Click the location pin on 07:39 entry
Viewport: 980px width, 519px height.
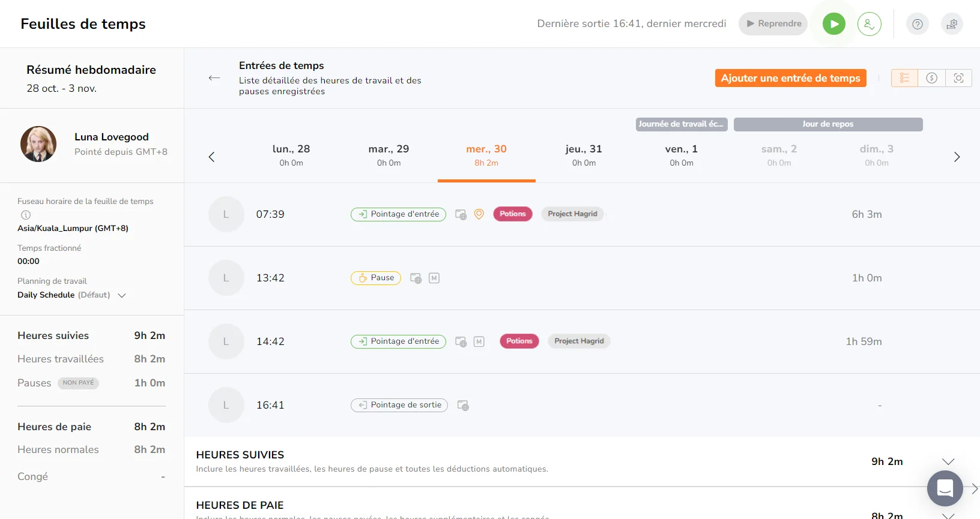click(x=479, y=214)
